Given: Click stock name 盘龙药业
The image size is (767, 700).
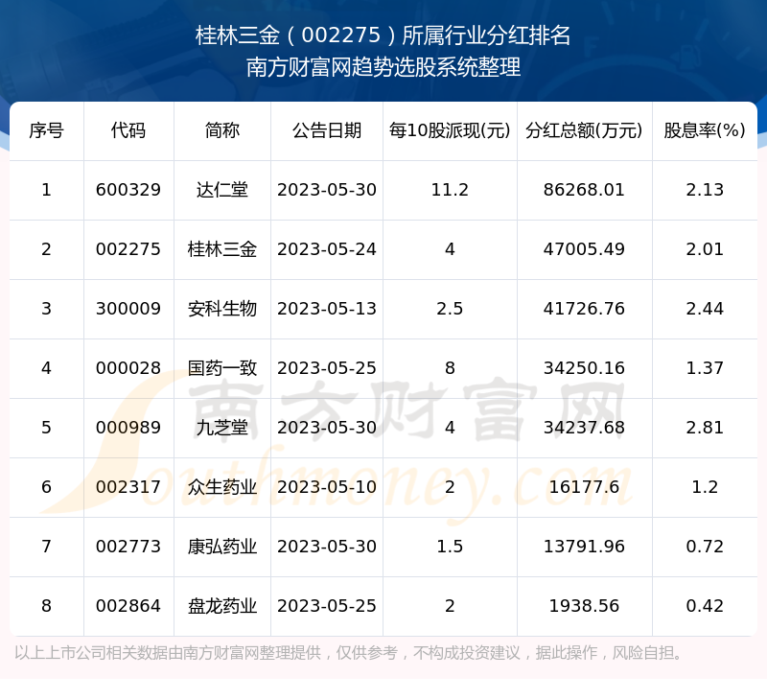Looking at the screenshot, I should (x=222, y=606).
